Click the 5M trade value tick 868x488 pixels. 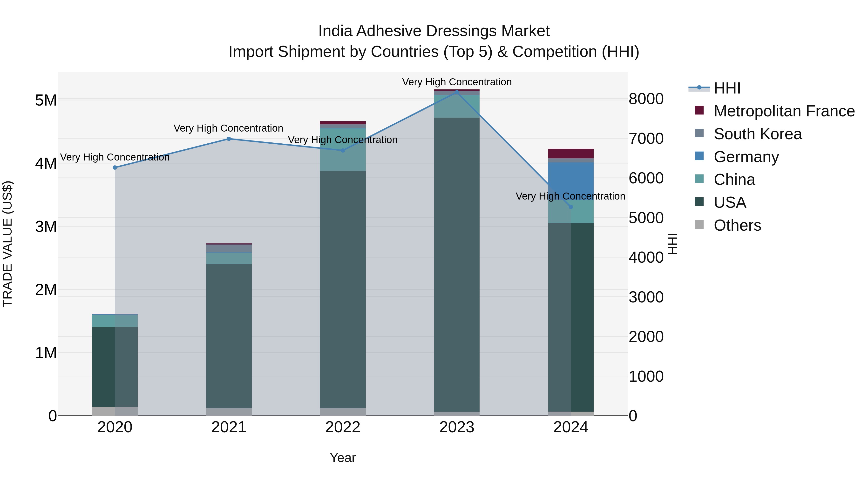[x=46, y=100]
